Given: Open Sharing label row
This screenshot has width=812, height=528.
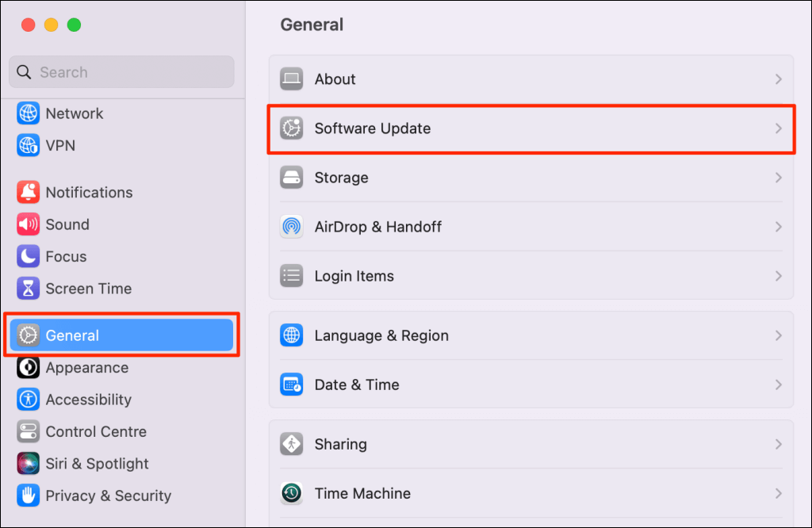Looking at the screenshot, I should point(341,444).
